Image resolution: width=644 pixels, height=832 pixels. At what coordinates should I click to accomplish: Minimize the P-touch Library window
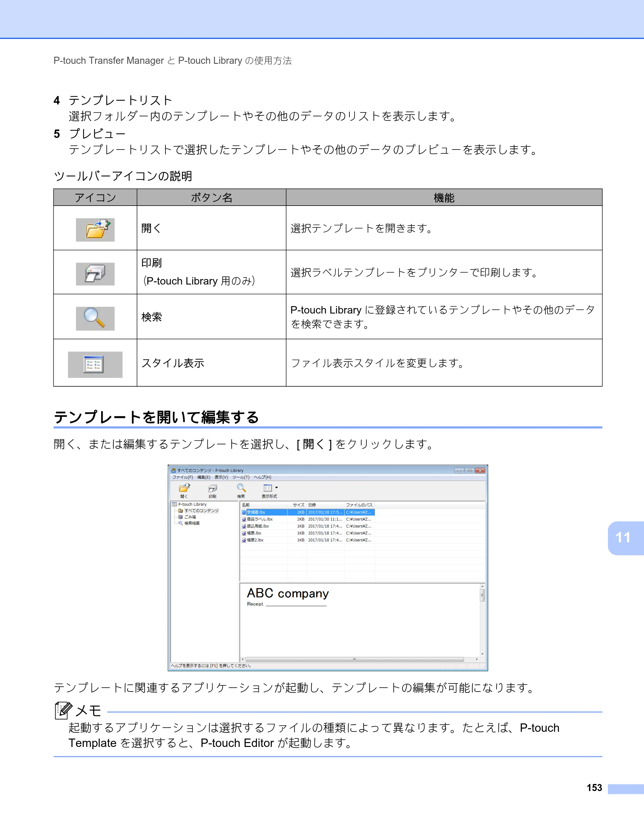(x=459, y=470)
